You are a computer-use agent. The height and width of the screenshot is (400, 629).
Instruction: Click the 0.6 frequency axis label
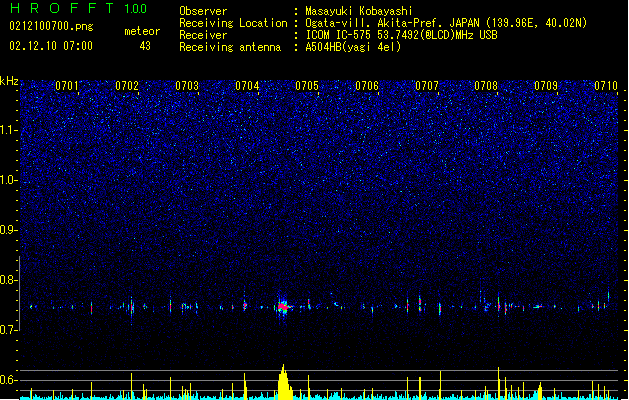pyautogui.click(x=8, y=380)
